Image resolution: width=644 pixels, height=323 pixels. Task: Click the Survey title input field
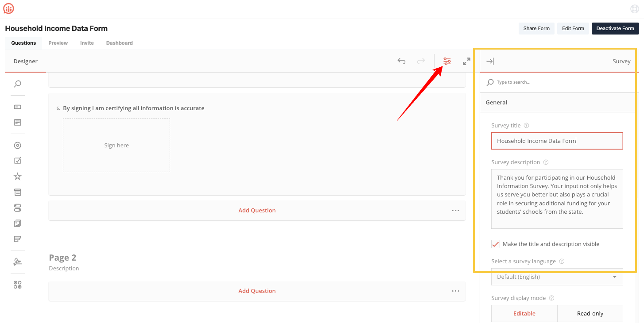click(557, 141)
